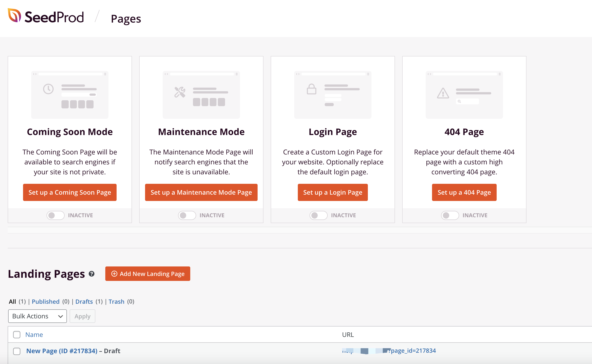This screenshot has width=592, height=364.
Task: Check the select-all checkbox next to Name
Action: 17,335
